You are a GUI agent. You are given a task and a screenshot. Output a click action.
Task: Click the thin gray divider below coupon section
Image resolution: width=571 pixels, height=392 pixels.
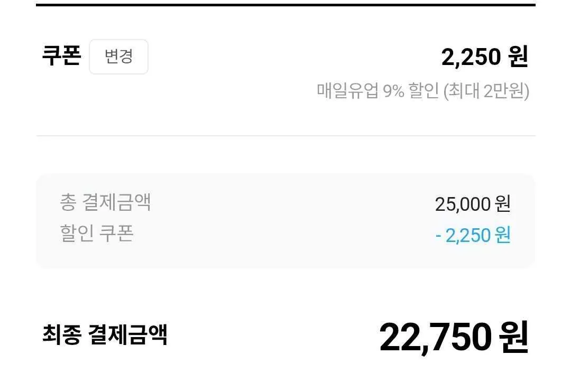285,136
